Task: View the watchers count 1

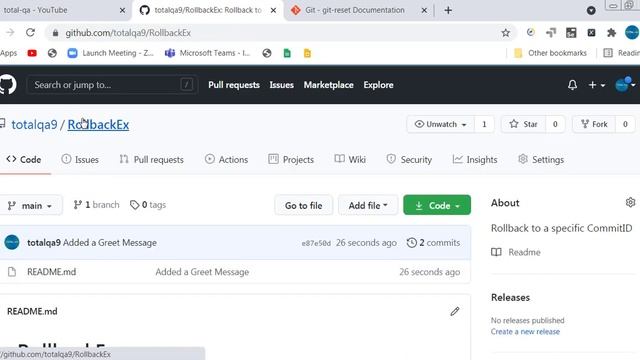Action: [484, 124]
